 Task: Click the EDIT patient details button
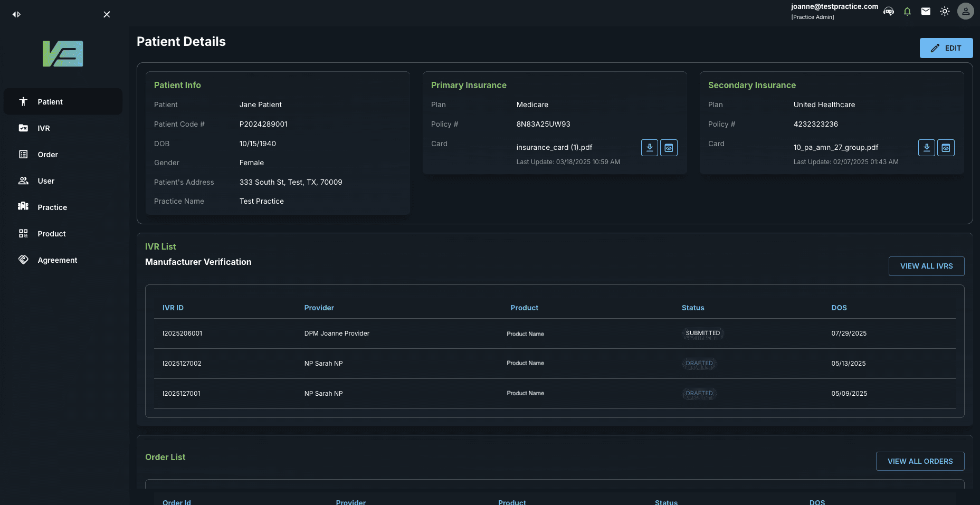[x=946, y=48]
